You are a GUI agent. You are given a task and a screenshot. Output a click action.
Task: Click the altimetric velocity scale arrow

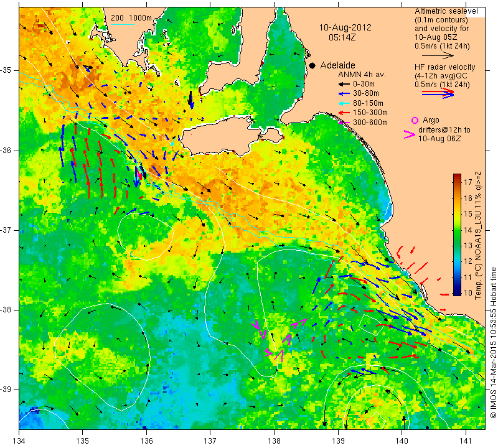pyautogui.click(x=438, y=55)
